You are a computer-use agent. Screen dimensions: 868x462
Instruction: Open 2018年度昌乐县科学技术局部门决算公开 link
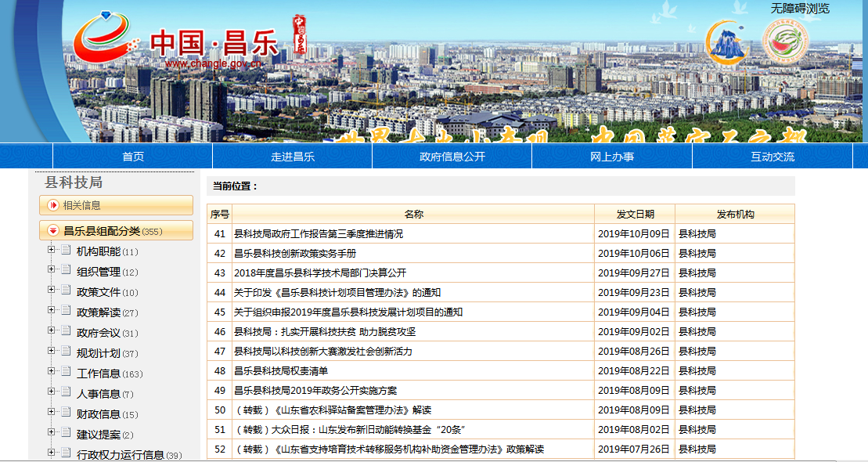pos(320,273)
